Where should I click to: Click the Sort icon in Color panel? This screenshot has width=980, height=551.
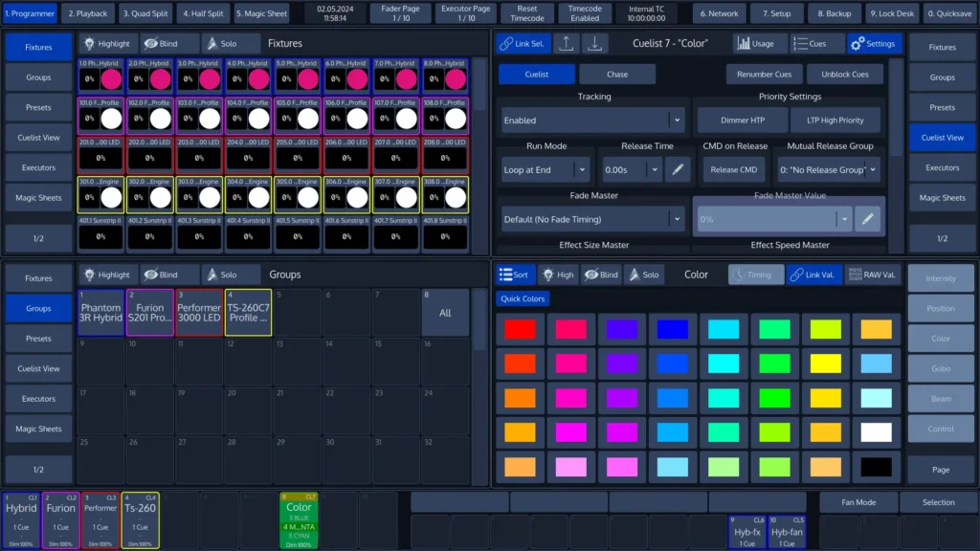[x=516, y=275]
